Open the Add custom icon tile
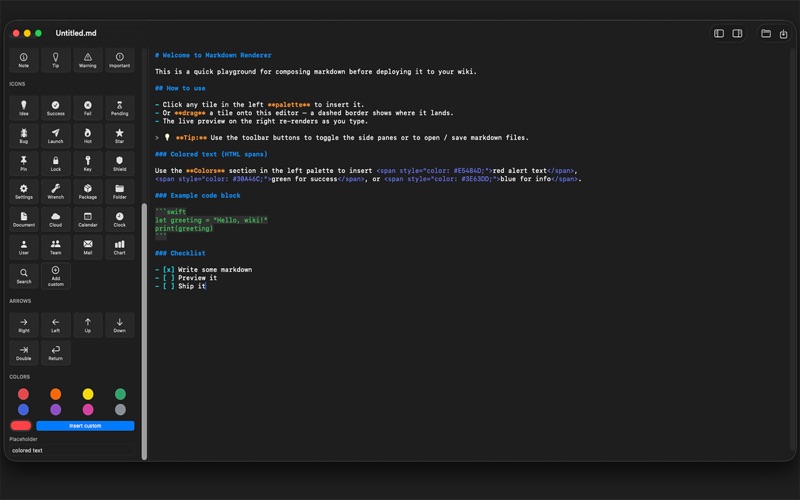The image size is (800, 500). click(x=56, y=276)
